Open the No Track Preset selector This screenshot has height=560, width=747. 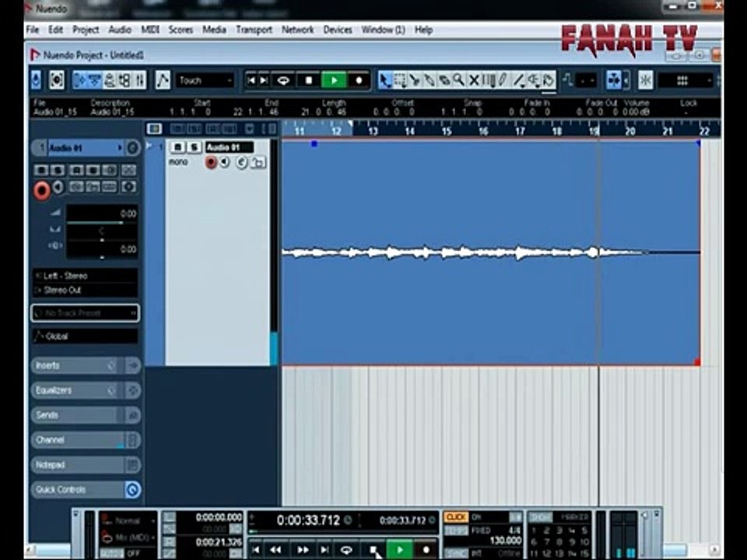(86, 313)
